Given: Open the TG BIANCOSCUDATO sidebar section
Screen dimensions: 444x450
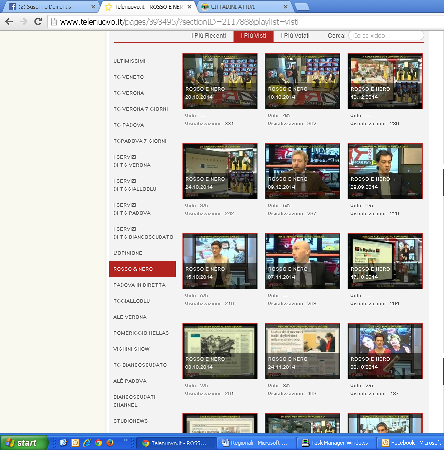Looking at the screenshot, I should 140,365.
